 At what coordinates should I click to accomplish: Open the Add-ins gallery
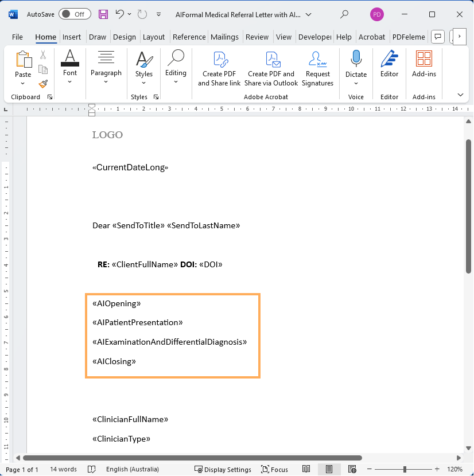click(x=424, y=64)
